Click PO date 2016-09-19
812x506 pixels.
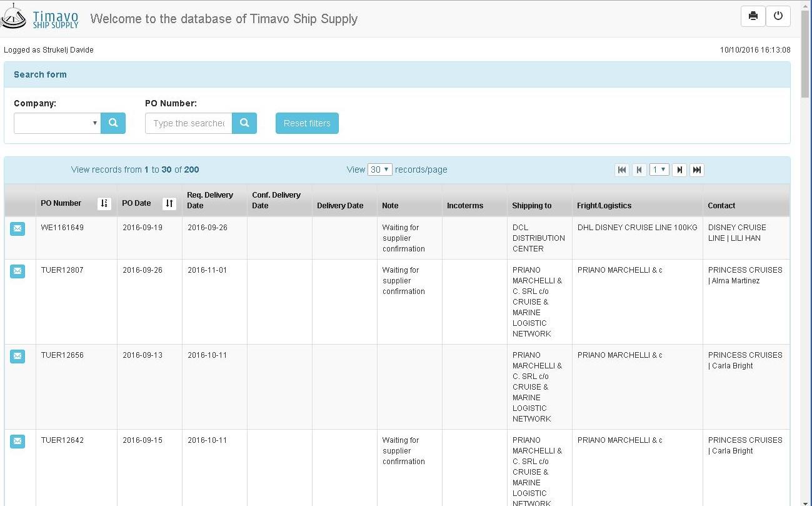click(142, 228)
